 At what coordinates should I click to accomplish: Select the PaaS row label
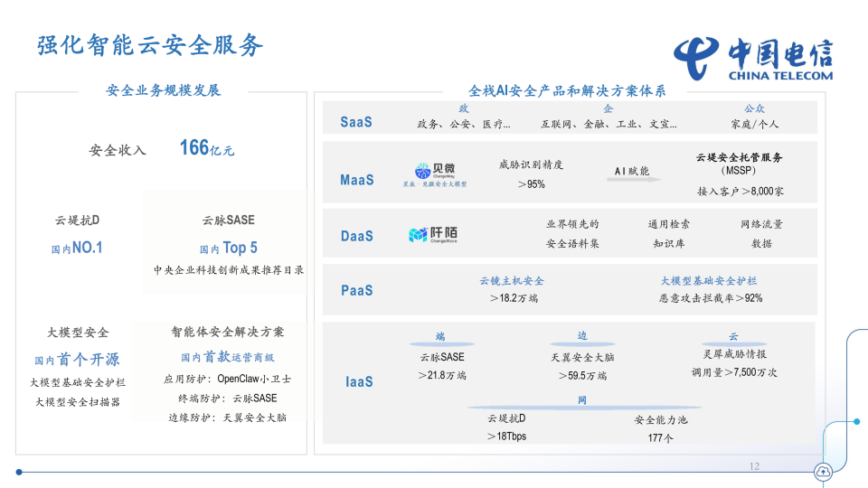point(356,290)
